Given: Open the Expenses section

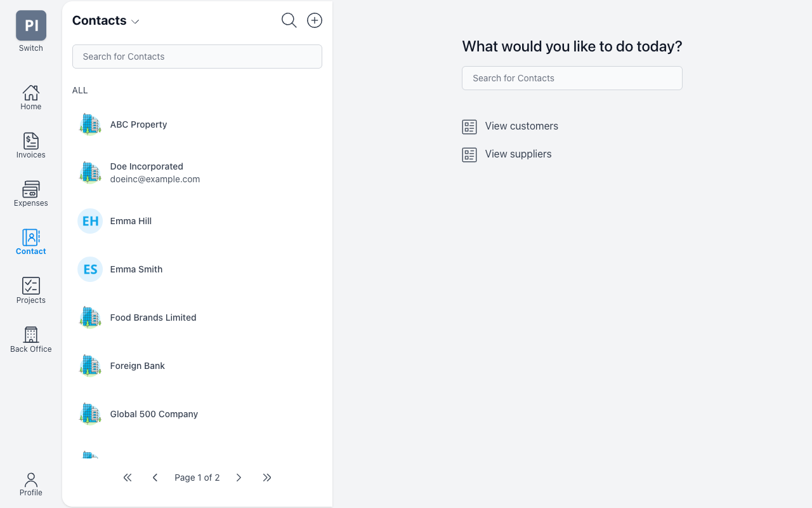Looking at the screenshot, I should click(x=30, y=194).
